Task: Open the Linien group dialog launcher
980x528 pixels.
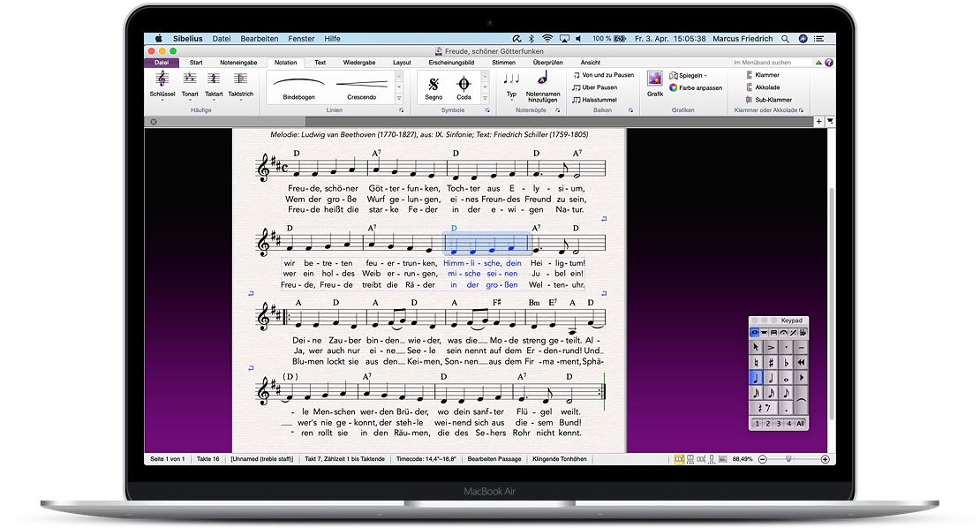Action: tap(401, 110)
